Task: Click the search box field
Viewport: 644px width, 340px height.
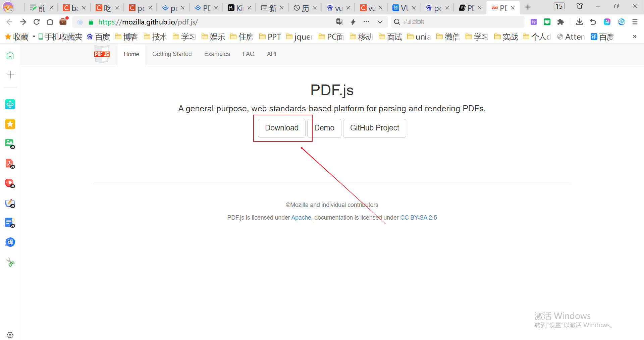Action: pyautogui.click(x=458, y=22)
